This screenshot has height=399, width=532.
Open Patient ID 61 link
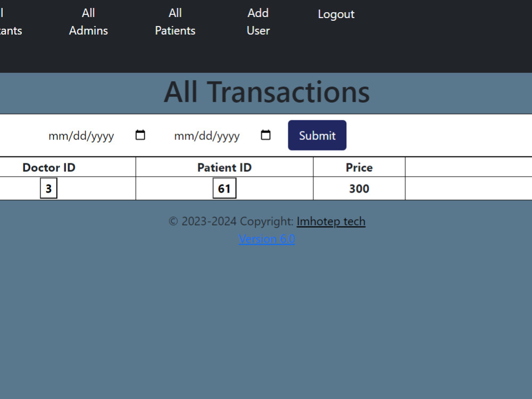225,188
